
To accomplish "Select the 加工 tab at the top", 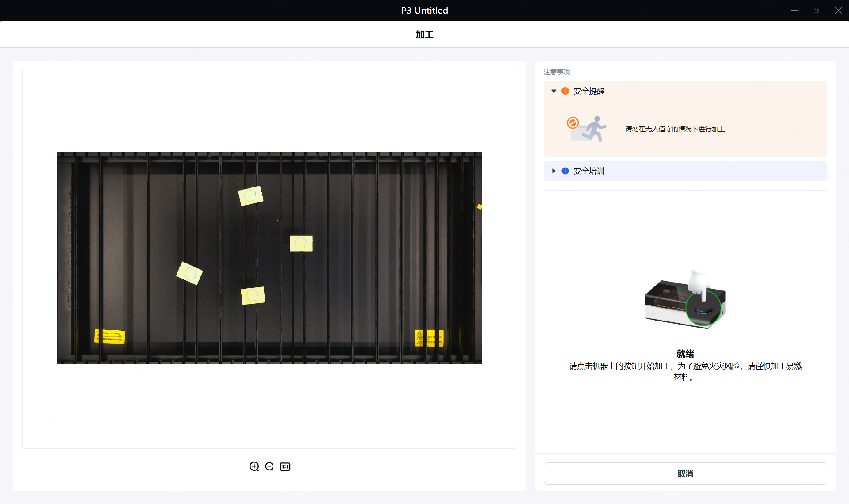I will 424,34.
